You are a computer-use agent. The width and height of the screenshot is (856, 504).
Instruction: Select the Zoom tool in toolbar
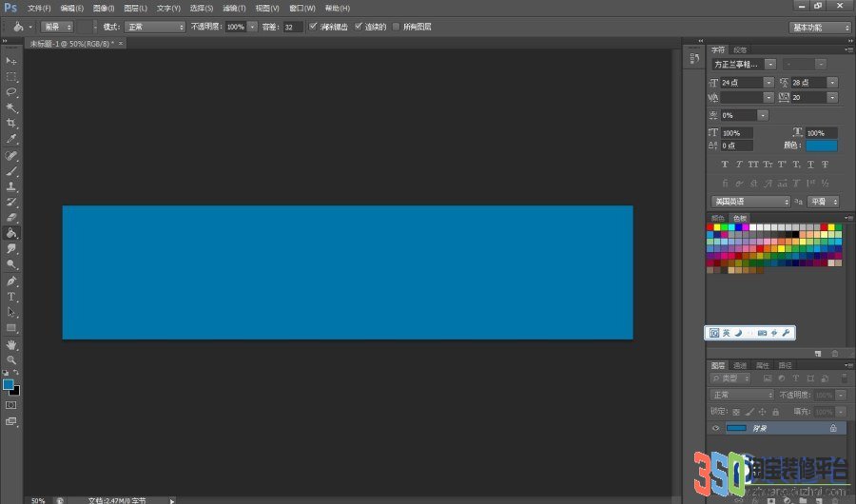tap(10, 359)
